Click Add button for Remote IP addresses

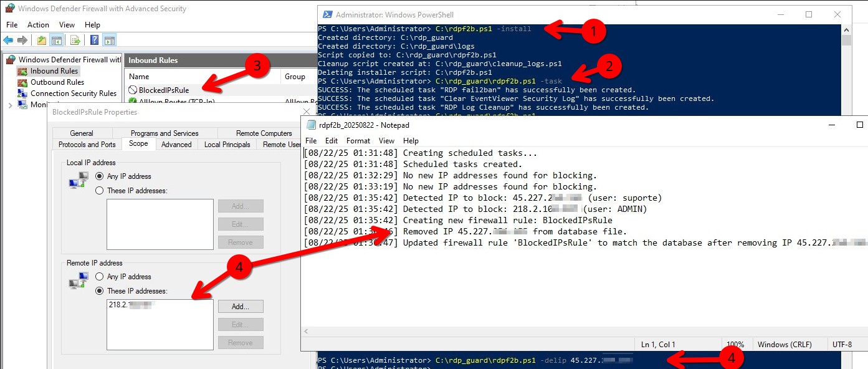point(241,307)
